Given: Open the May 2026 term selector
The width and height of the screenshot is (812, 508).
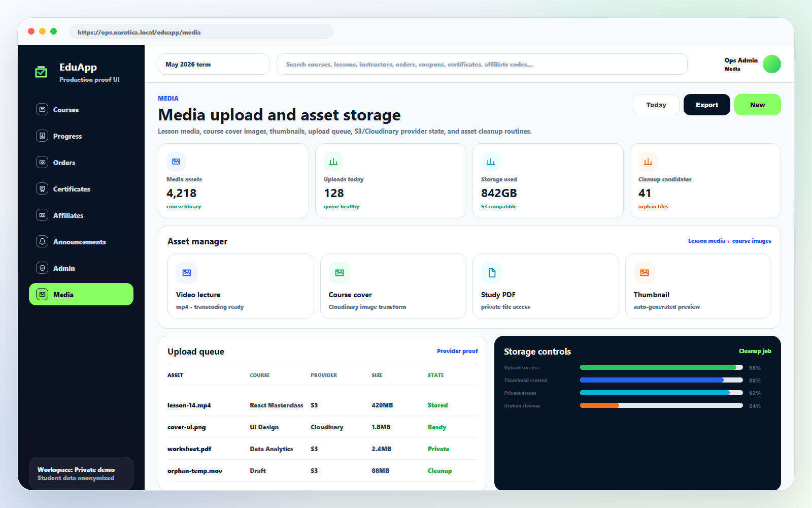Looking at the screenshot, I should click(x=214, y=64).
